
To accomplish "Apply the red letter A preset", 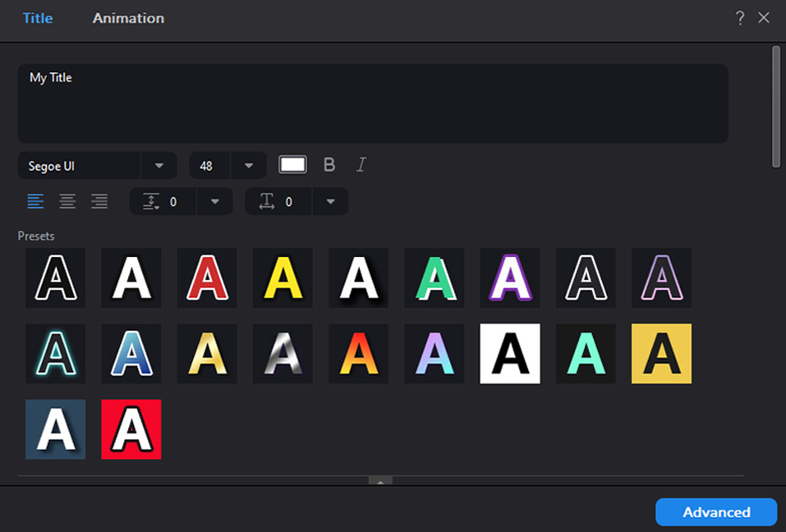I will (207, 278).
